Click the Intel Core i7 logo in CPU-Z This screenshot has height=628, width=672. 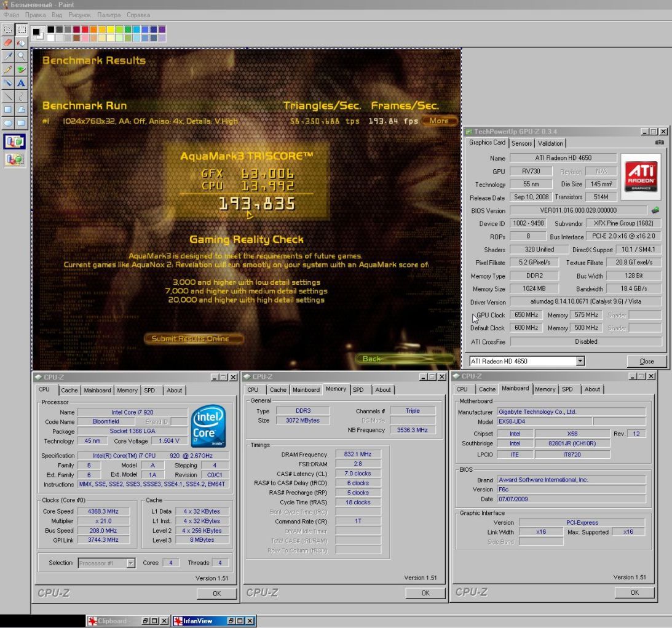pos(208,426)
